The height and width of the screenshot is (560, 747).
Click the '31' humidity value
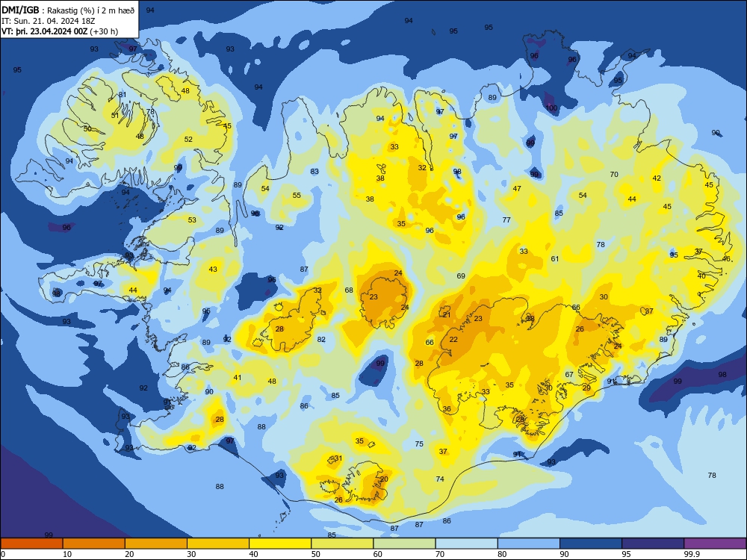coord(338,458)
